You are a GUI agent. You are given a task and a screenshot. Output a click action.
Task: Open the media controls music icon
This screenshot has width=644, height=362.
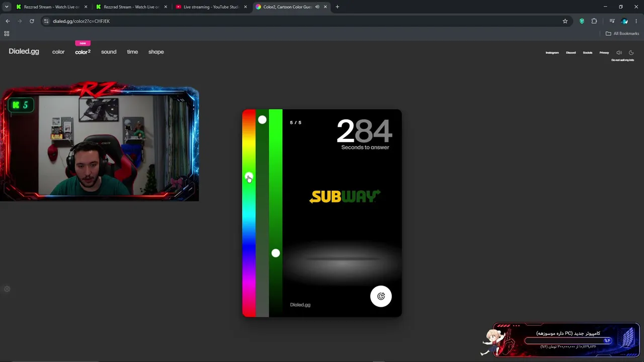pyautogui.click(x=612, y=21)
